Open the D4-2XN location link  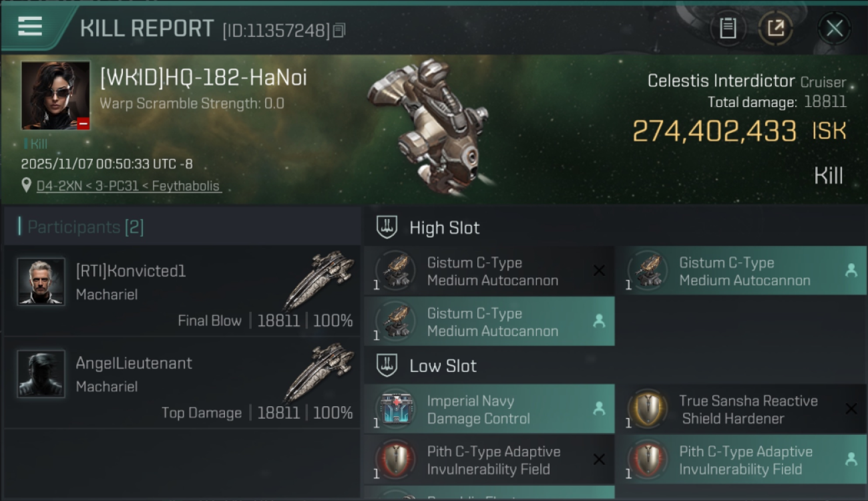(128, 186)
